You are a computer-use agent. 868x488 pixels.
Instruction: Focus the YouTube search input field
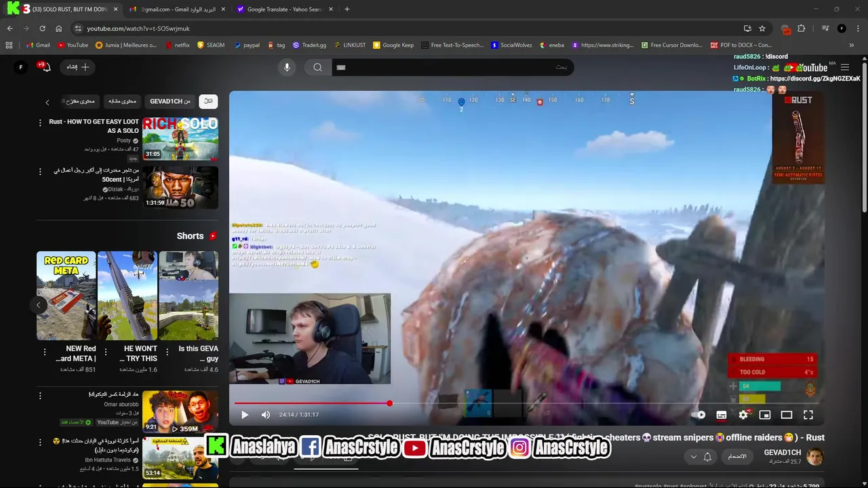pyautogui.click(x=453, y=67)
